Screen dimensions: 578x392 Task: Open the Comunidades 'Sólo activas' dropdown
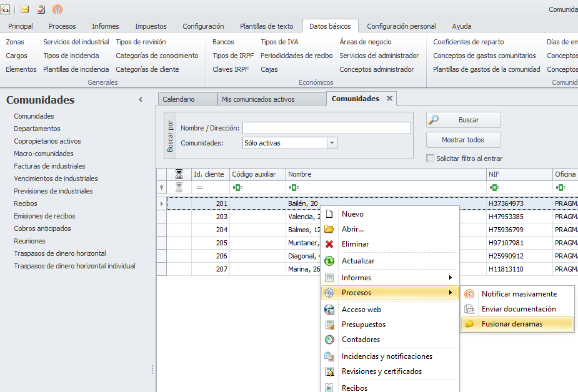pyautogui.click(x=332, y=143)
